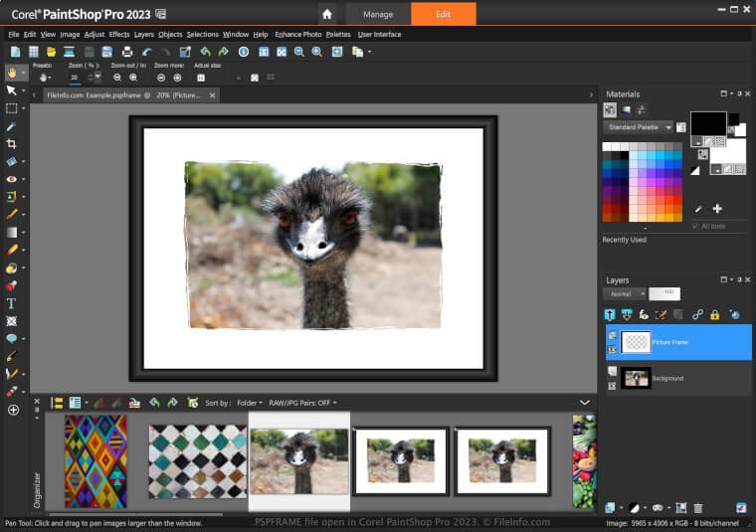This screenshot has height=532, width=756.
Task: Open the Sort by Folder dropdown
Action: click(250, 403)
